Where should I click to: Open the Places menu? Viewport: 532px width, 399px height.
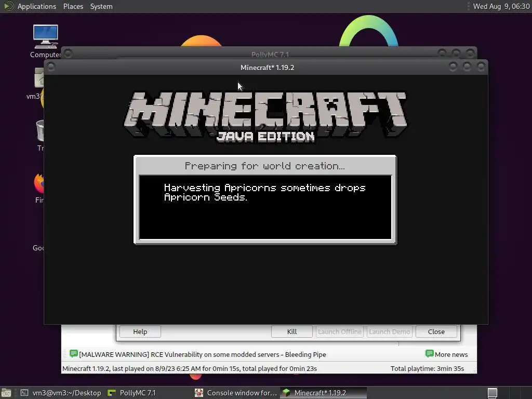tap(73, 6)
